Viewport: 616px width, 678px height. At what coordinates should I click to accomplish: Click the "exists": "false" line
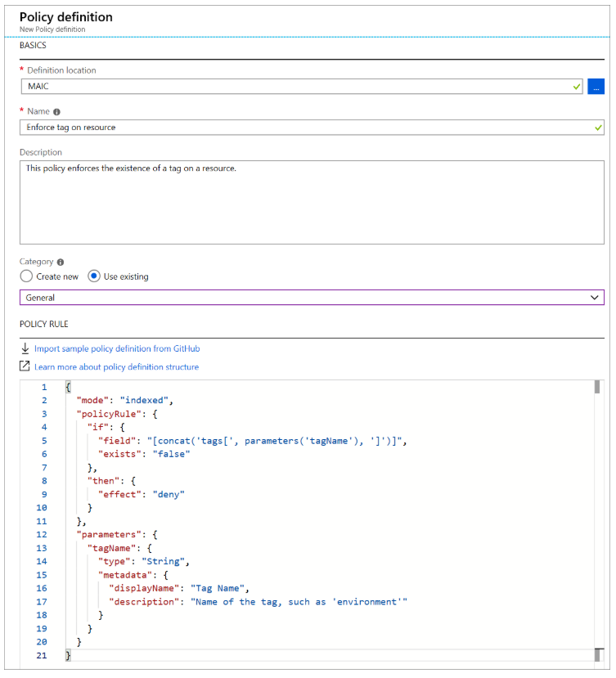tap(144, 454)
